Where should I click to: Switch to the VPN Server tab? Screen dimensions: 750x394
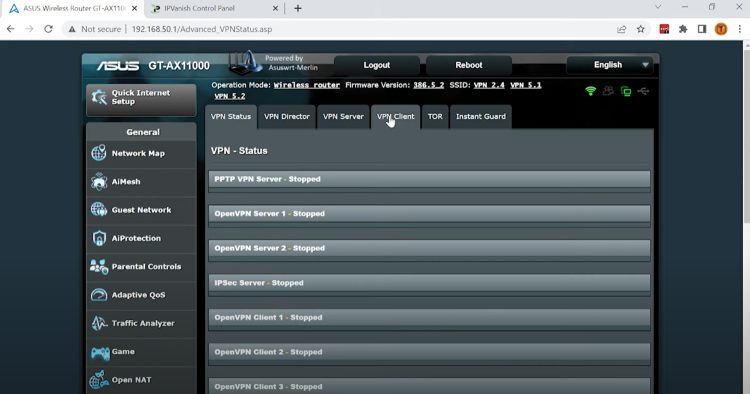(343, 117)
